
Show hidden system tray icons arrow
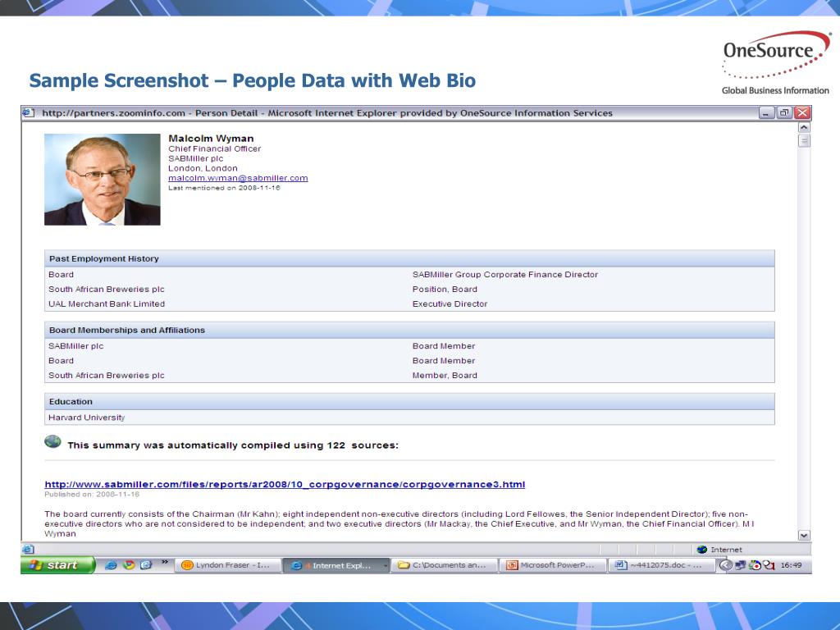725,565
